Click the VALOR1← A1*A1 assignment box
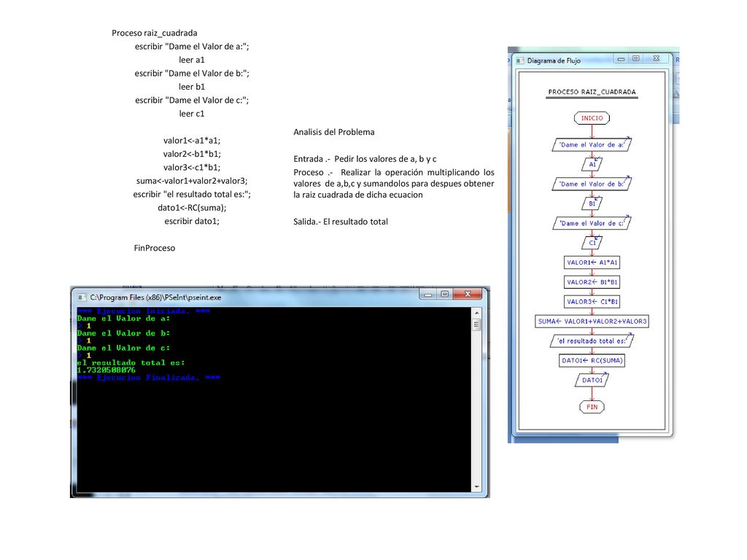The image size is (747, 560). [x=592, y=262]
